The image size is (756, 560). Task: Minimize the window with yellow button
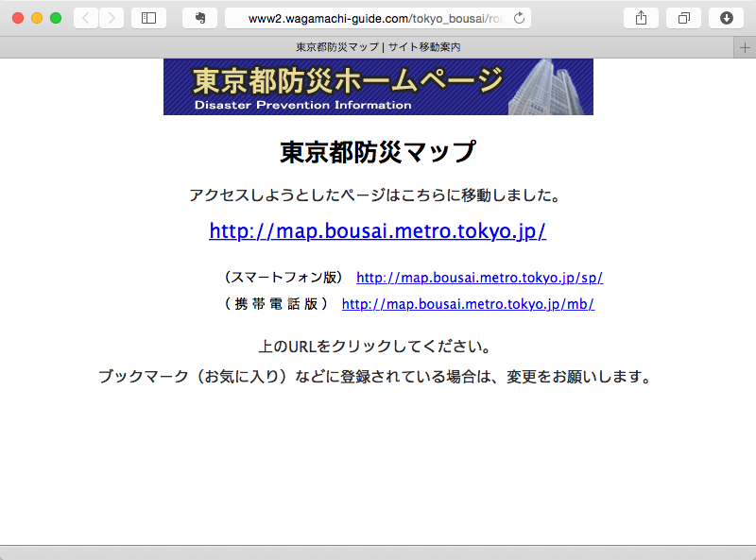click(x=37, y=18)
